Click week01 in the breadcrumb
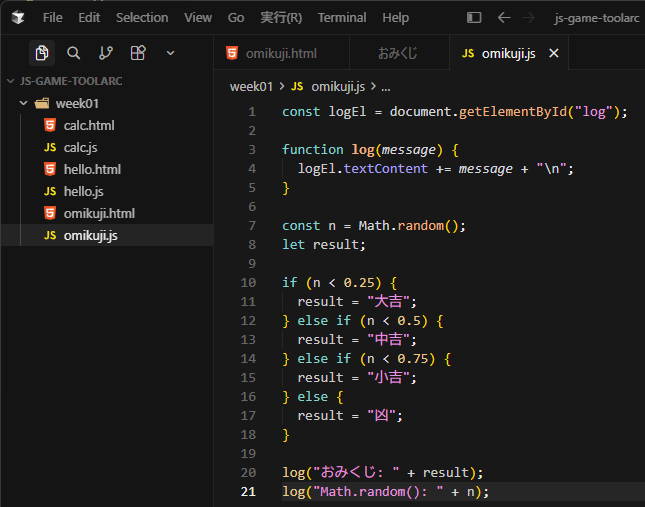 251,87
